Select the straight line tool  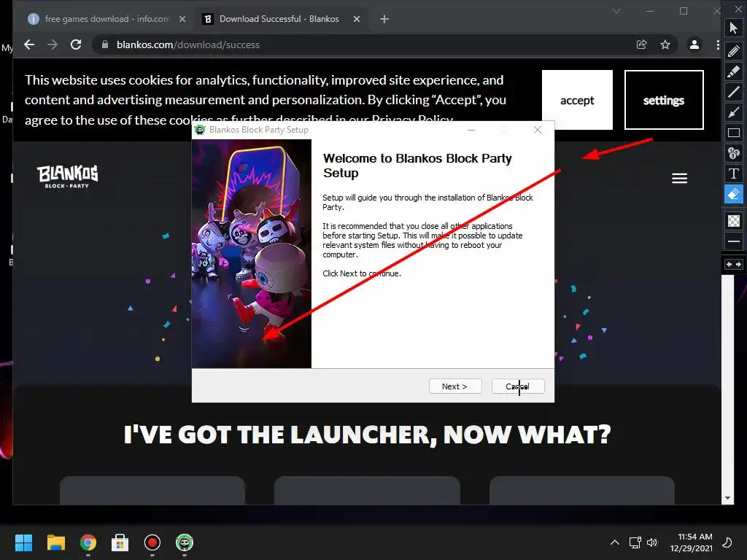[x=734, y=92]
